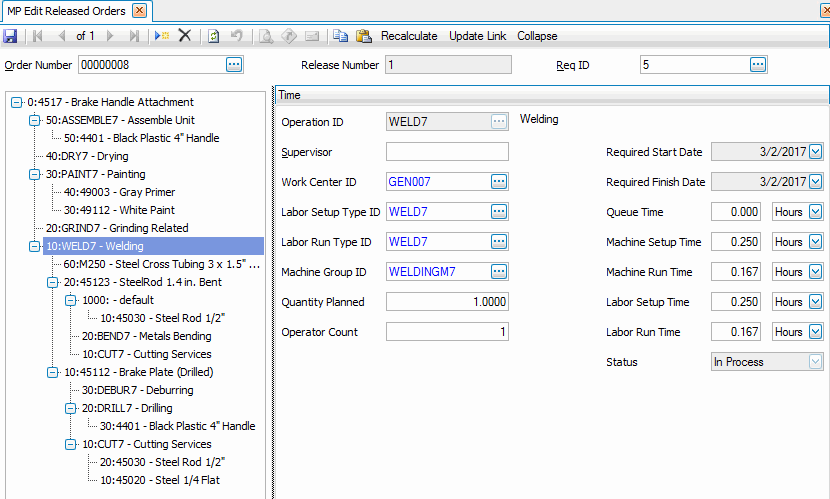Open the Machine Group ID lookup button
Screen dimensions: 830x499
tap(499, 272)
